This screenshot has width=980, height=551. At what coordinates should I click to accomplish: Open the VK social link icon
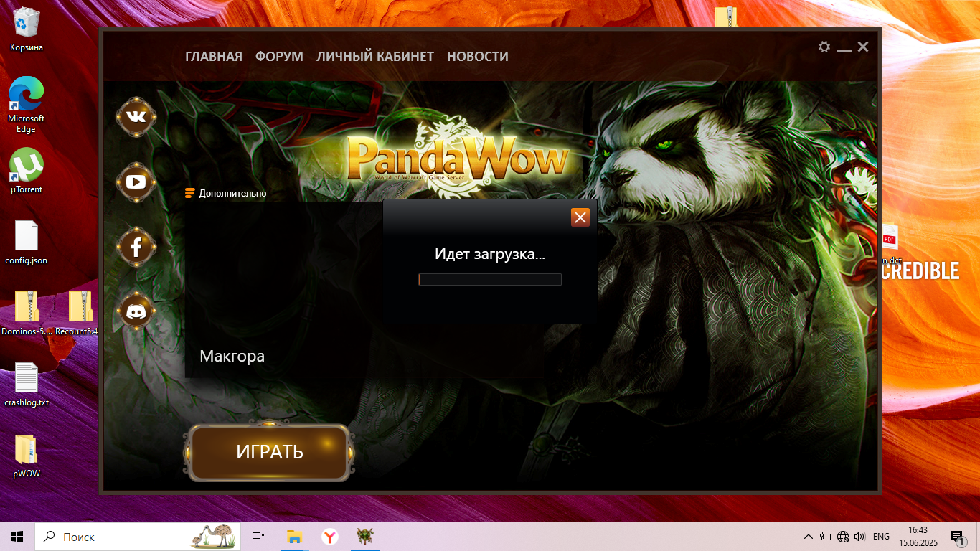[x=136, y=117]
